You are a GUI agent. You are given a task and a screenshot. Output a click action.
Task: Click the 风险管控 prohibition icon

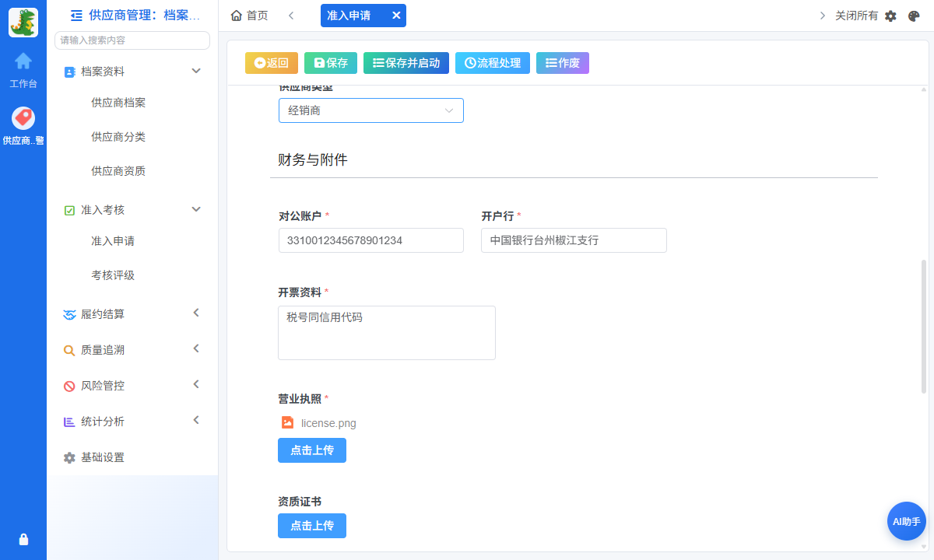click(69, 386)
